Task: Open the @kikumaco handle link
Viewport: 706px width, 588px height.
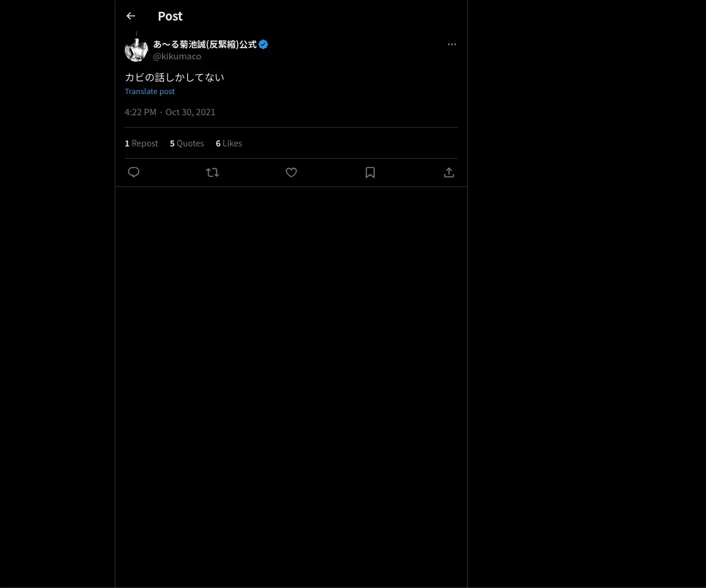Action: point(177,56)
